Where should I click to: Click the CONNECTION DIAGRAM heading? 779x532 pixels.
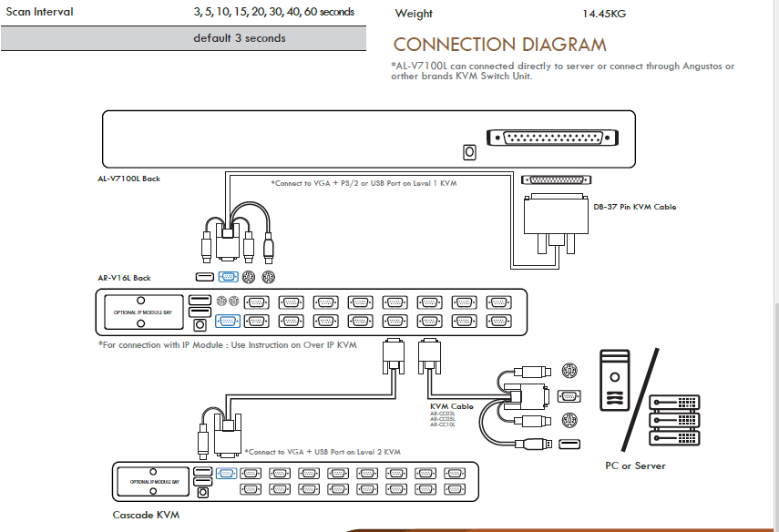[x=499, y=45]
